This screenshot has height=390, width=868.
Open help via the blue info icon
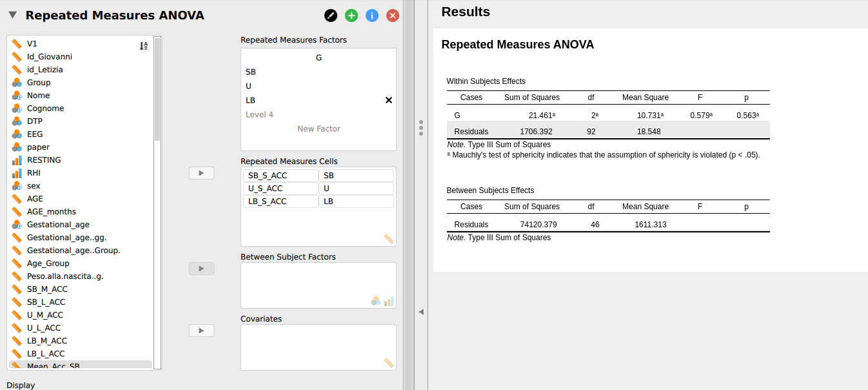point(372,15)
